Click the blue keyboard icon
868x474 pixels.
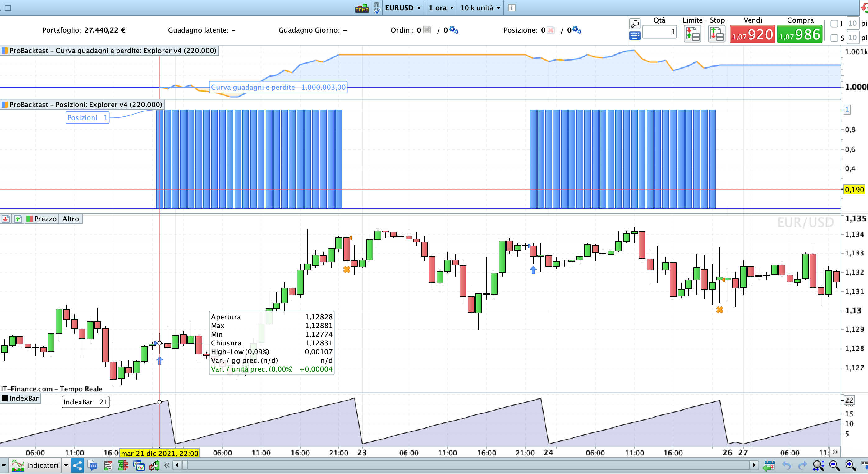[635, 35]
